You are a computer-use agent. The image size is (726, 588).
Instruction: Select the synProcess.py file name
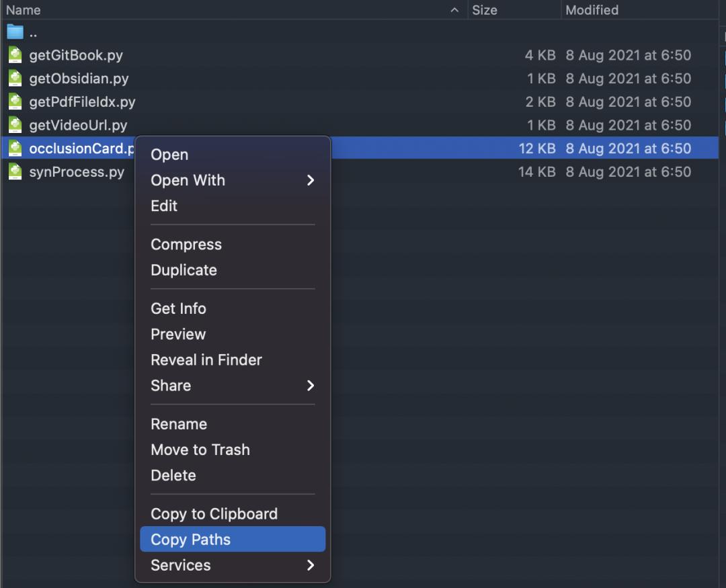coord(77,172)
